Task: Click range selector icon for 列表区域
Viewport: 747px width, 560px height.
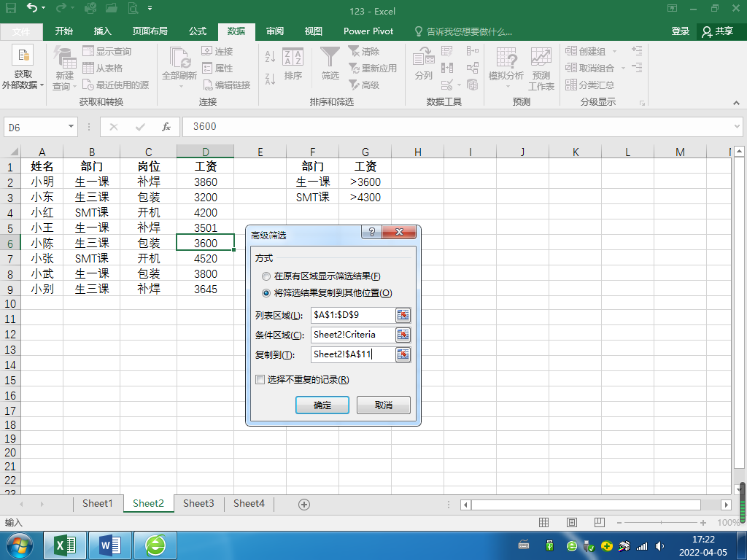Action: [403, 315]
